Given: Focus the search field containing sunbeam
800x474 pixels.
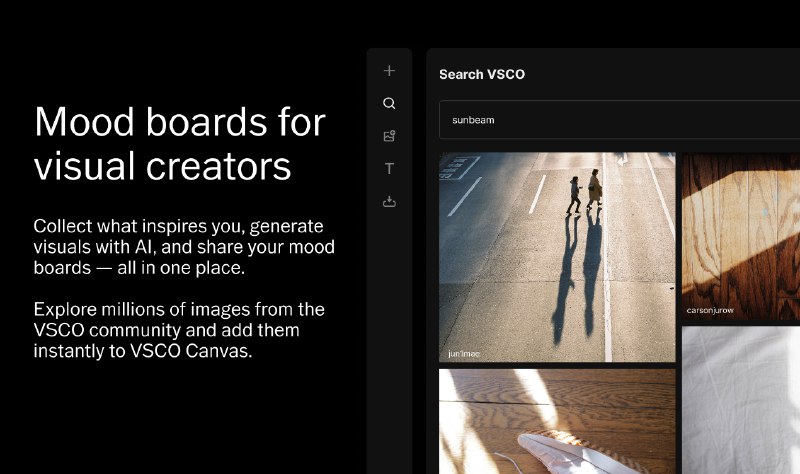Looking at the screenshot, I should (620, 120).
